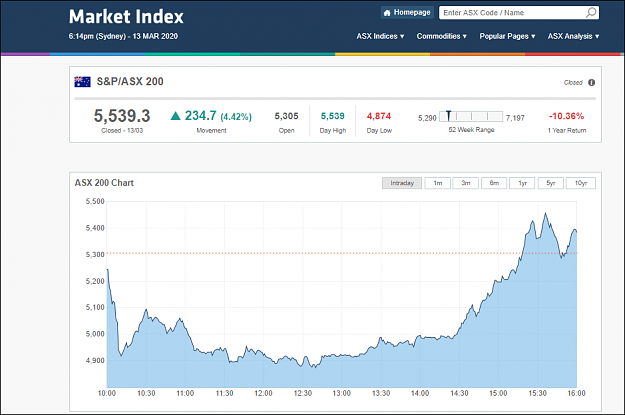625x415 pixels.
Task: Click the (4.42%) percentage change
Action: [236, 117]
